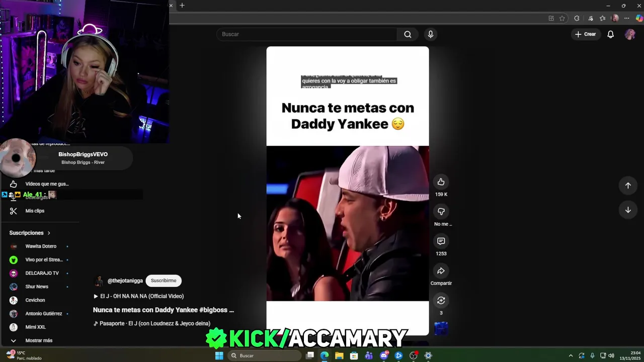Go to the next short with down arrow
Screen dimensions: 644x362
[x=628, y=210]
